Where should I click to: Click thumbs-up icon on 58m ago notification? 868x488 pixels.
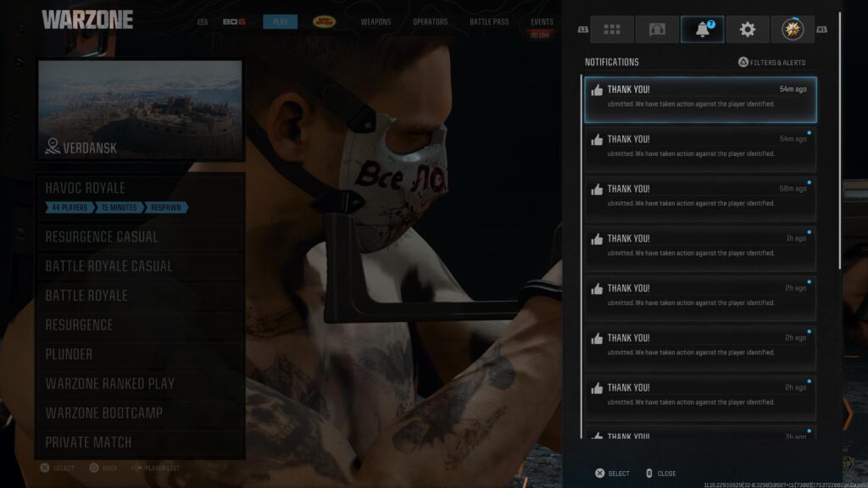coord(597,190)
